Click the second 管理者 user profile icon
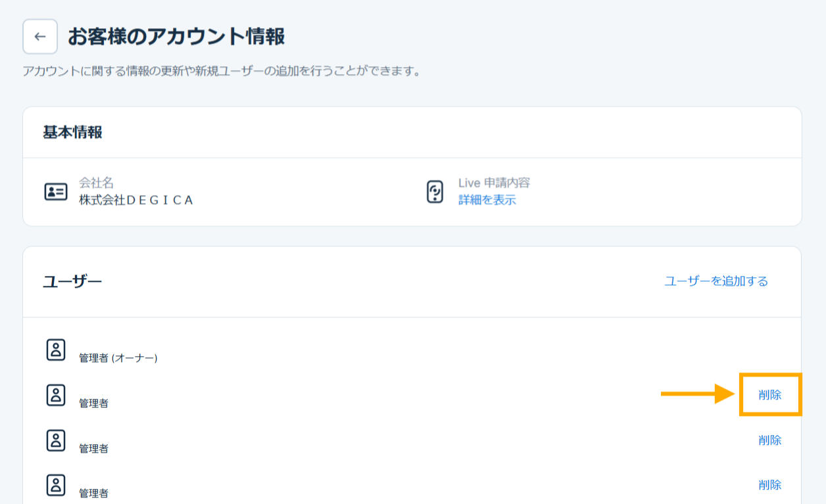This screenshot has height=504, width=826. click(x=57, y=393)
